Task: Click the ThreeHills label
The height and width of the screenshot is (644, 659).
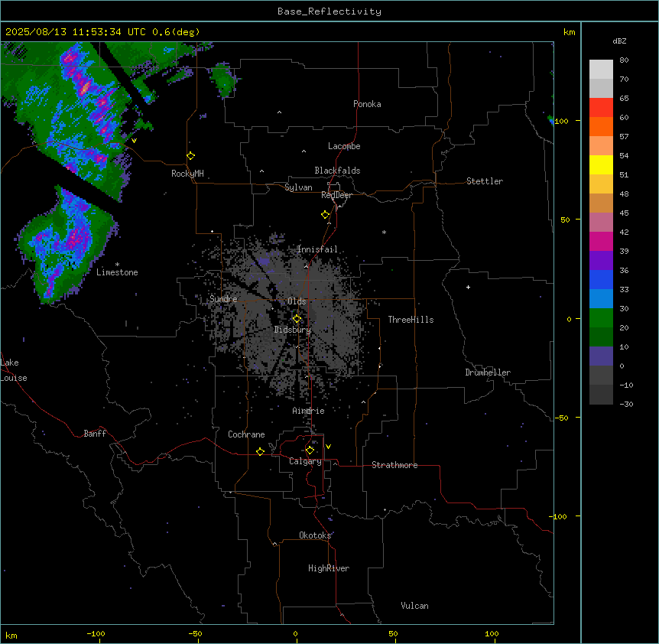Action: [x=411, y=320]
